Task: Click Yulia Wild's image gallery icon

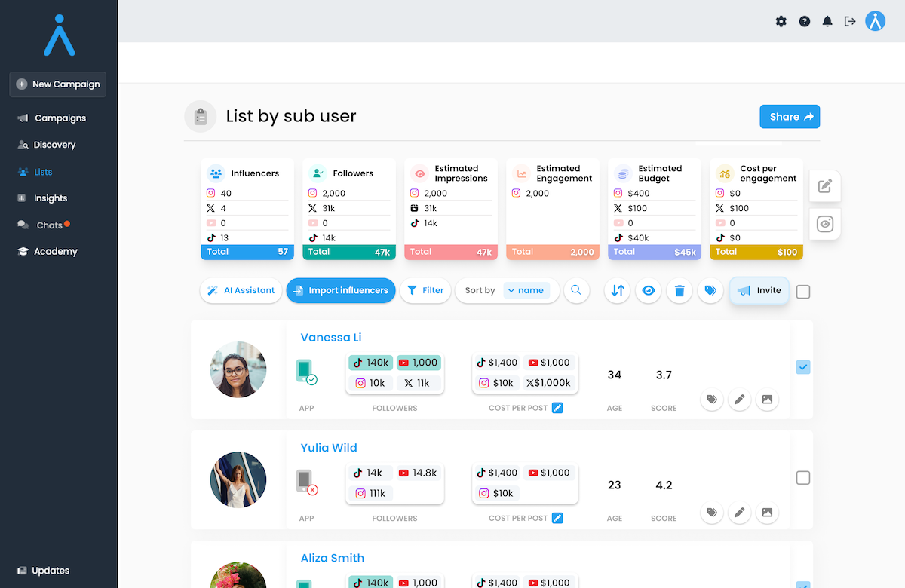Action: click(x=767, y=513)
